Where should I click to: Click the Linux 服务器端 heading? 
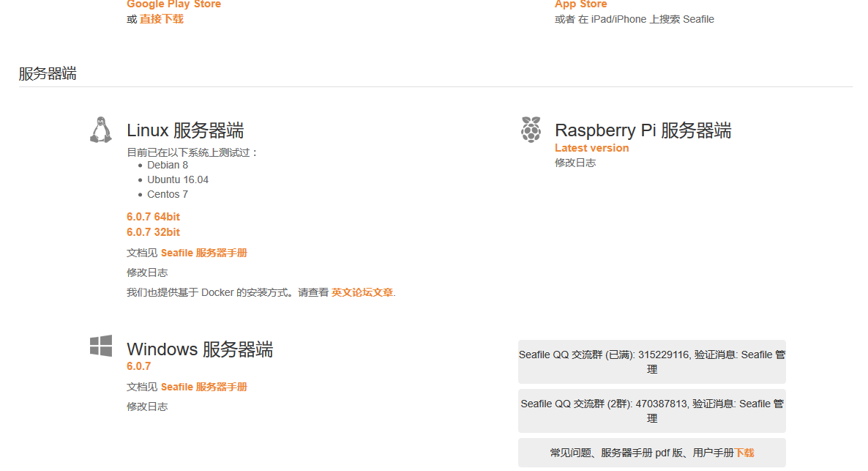pos(185,131)
